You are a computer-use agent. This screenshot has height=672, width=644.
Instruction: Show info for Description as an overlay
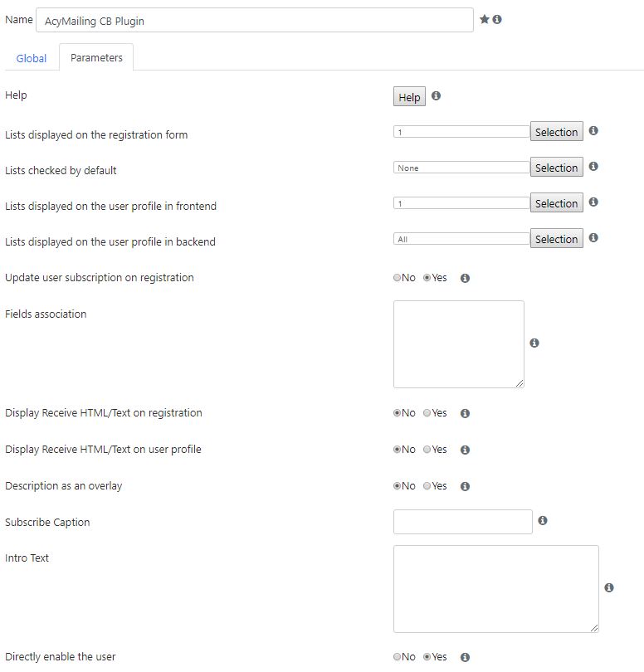[x=466, y=486]
